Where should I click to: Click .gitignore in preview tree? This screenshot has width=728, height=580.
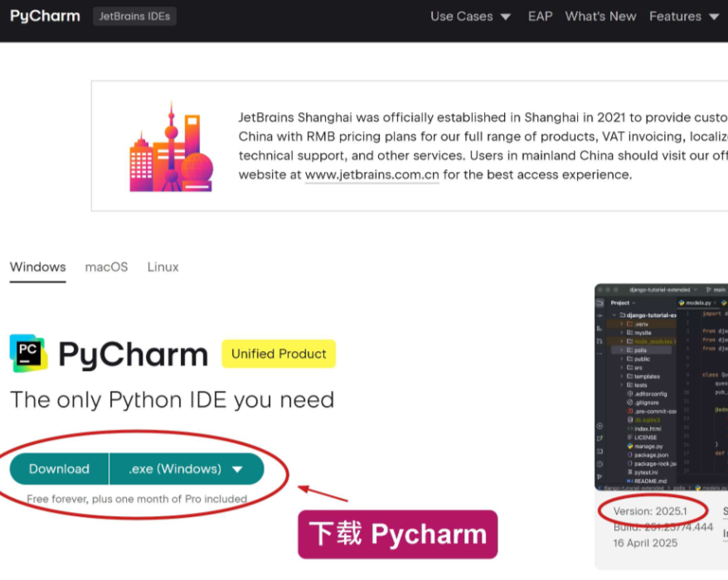coord(643,402)
